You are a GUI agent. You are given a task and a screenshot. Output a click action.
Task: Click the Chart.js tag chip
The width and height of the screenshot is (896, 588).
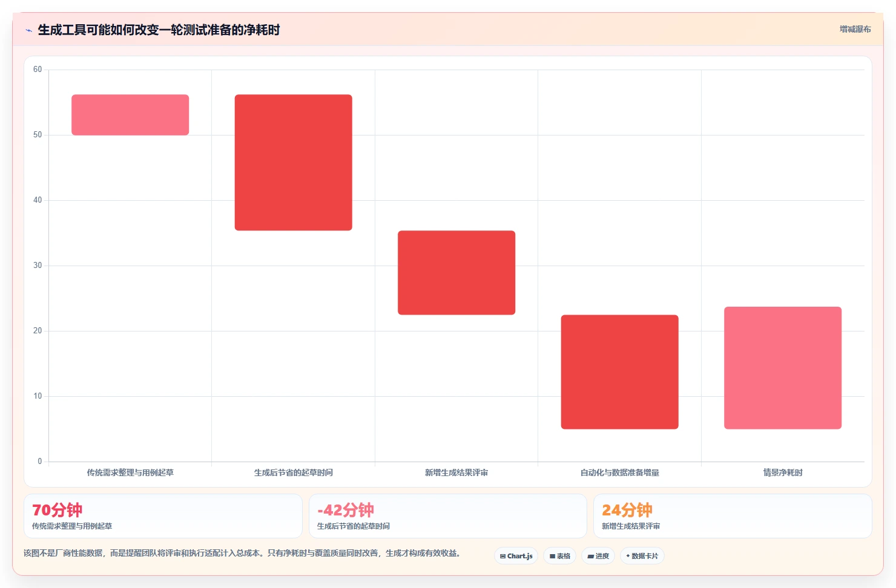coord(516,556)
